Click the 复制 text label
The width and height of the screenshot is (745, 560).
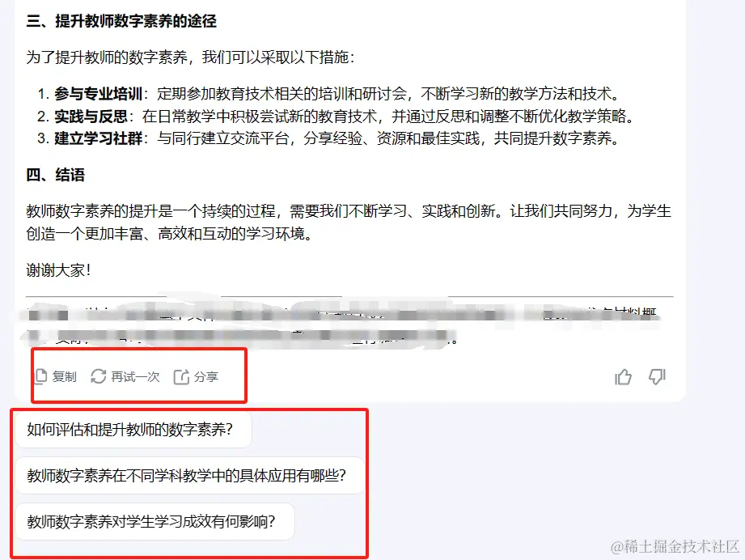click(64, 377)
